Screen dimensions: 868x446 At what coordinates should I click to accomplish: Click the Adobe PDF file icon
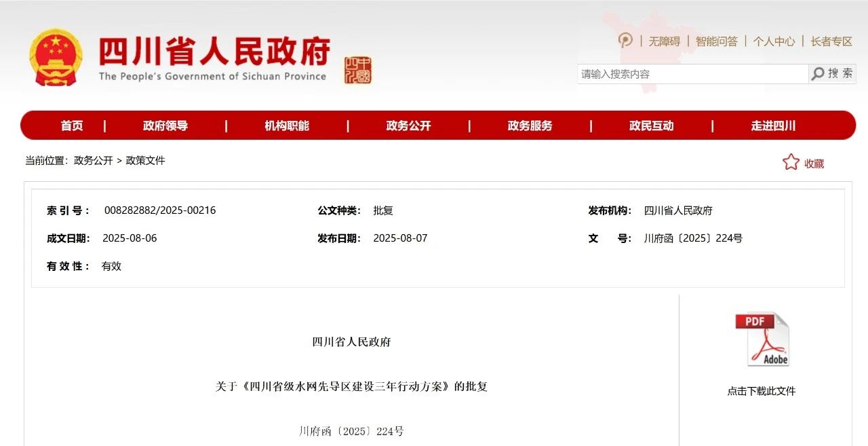pyautogui.click(x=762, y=339)
